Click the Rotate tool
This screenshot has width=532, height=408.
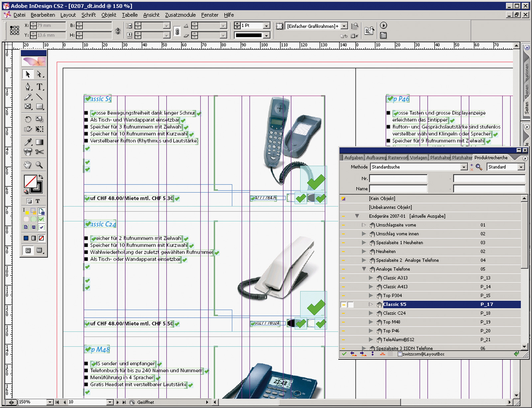pos(28,119)
